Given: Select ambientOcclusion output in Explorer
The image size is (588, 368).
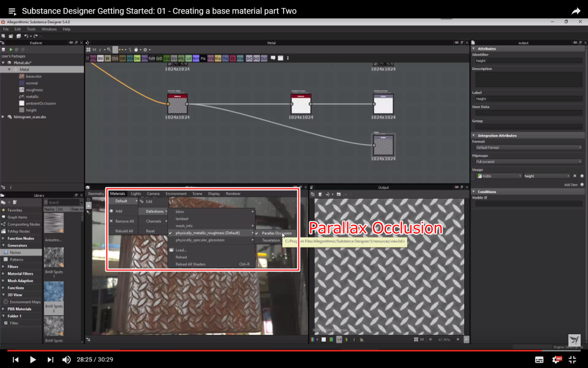Looking at the screenshot, I should click(40, 103).
